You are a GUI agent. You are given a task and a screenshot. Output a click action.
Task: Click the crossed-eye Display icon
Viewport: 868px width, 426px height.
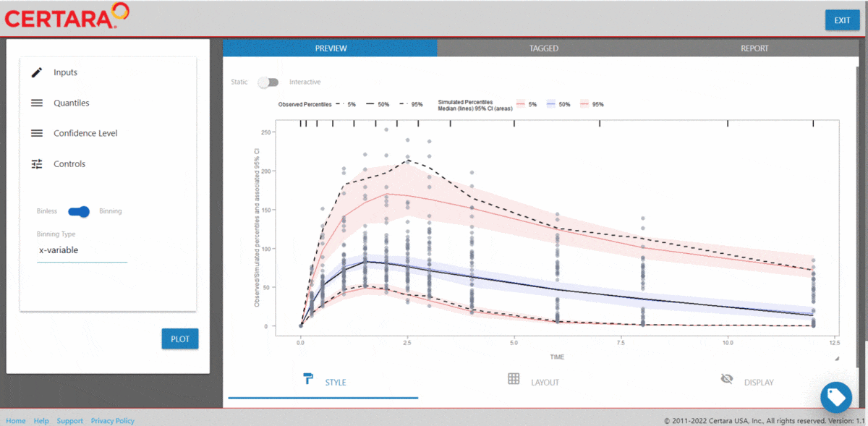pos(727,378)
